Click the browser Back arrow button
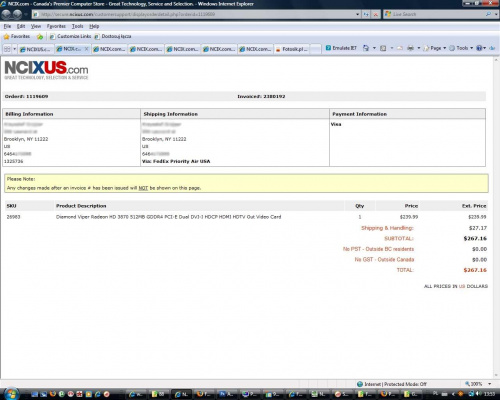 tap(6, 14)
